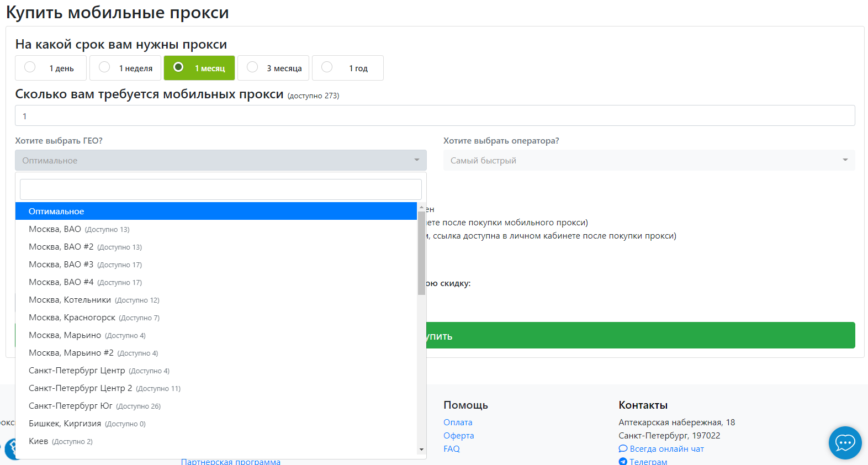Select Санкт-Петербург Юг option
Viewport: 868px width, 465px height.
click(216, 405)
